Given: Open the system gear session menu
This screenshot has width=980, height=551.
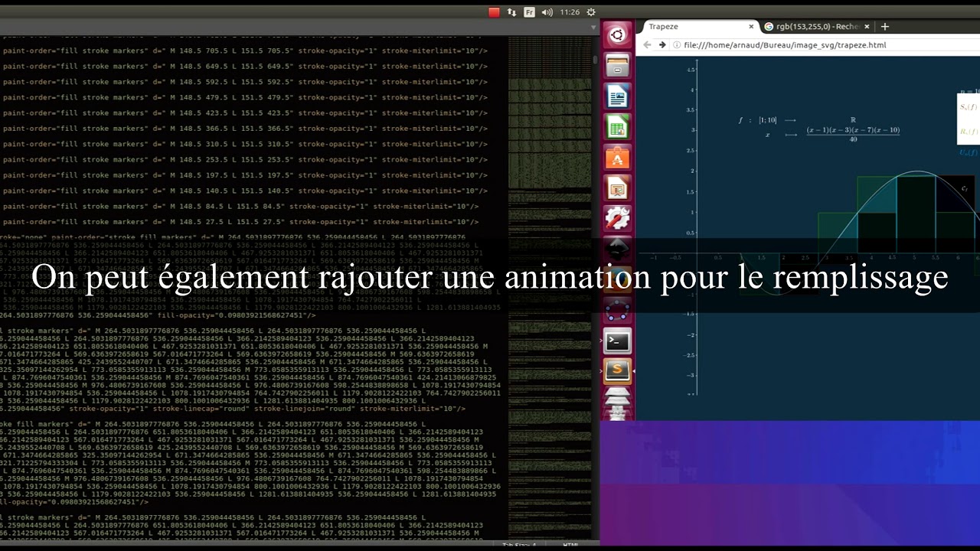Looking at the screenshot, I should click(591, 12).
